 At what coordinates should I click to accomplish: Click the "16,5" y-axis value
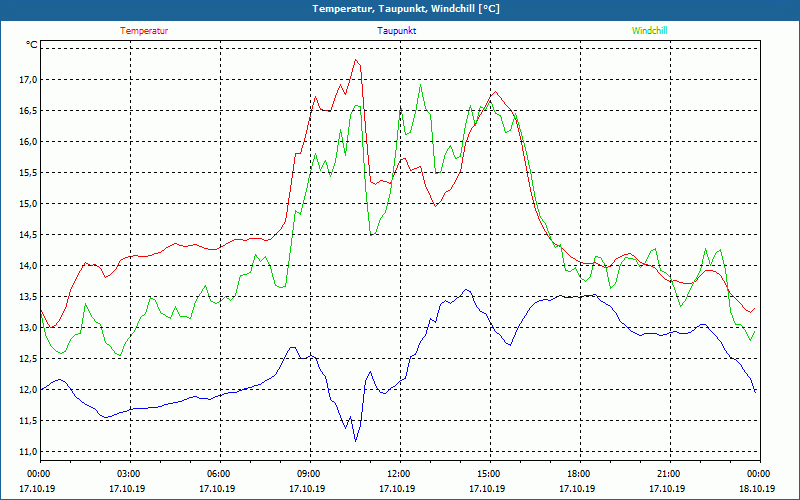click(x=28, y=111)
